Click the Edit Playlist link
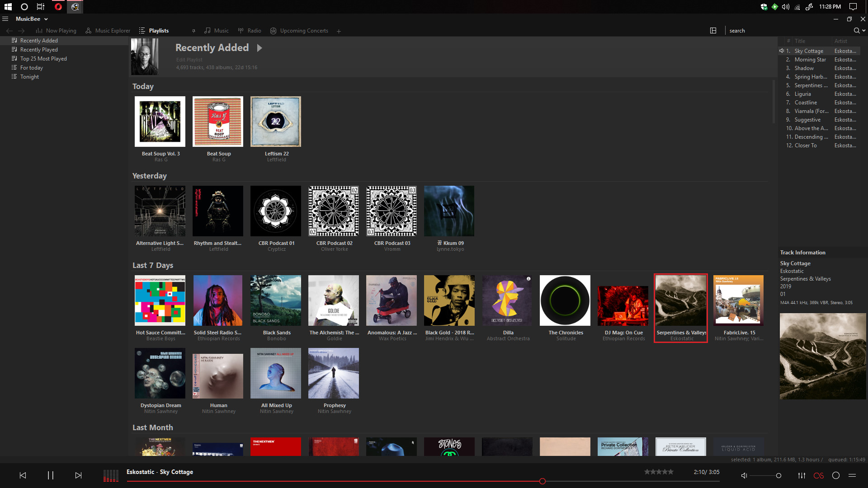 (189, 60)
